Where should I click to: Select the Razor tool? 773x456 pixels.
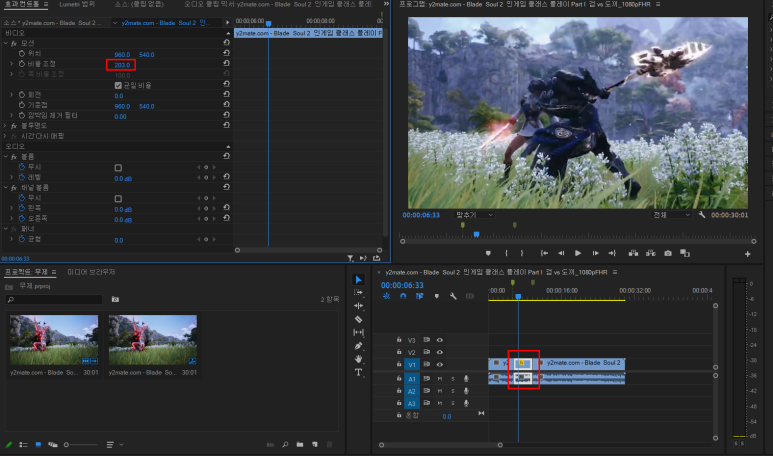pos(358,319)
